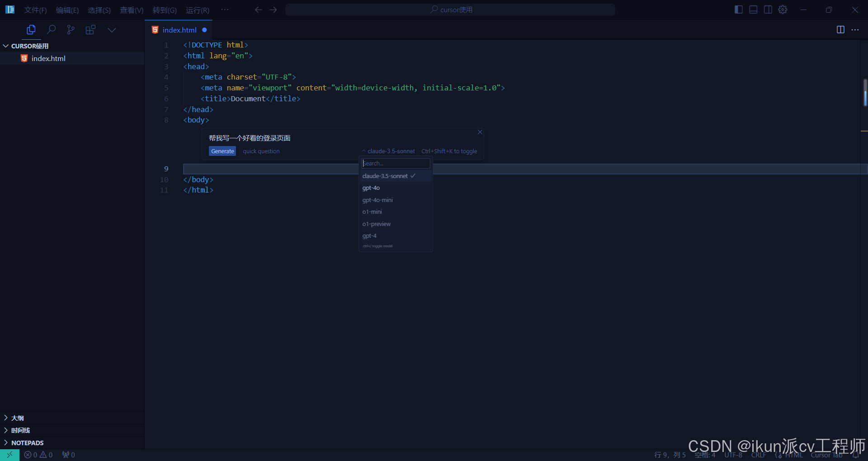This screenshot has width=868, height=461.
Task: Toggle the primary side bar
Action: tap(739, 9)
